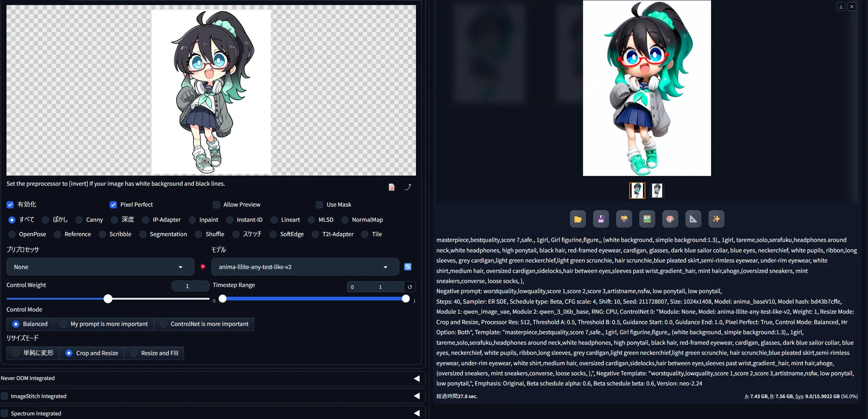Close the output image preview
868x419 pixels.
pos(852,6)
